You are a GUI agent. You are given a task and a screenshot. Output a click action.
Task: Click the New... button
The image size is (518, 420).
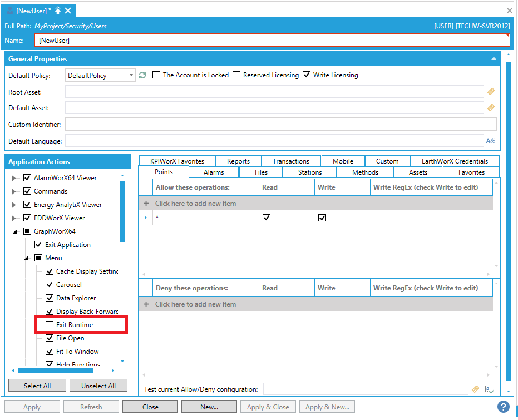[x=209, y=407]
